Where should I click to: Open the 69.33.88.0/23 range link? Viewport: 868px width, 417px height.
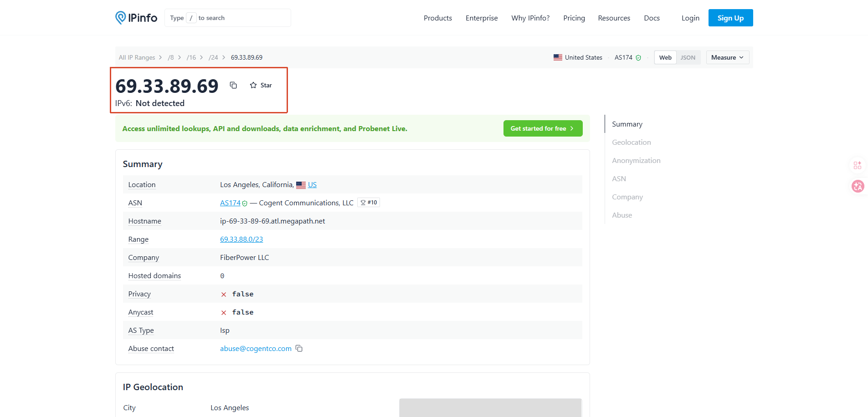coord(241,239)
